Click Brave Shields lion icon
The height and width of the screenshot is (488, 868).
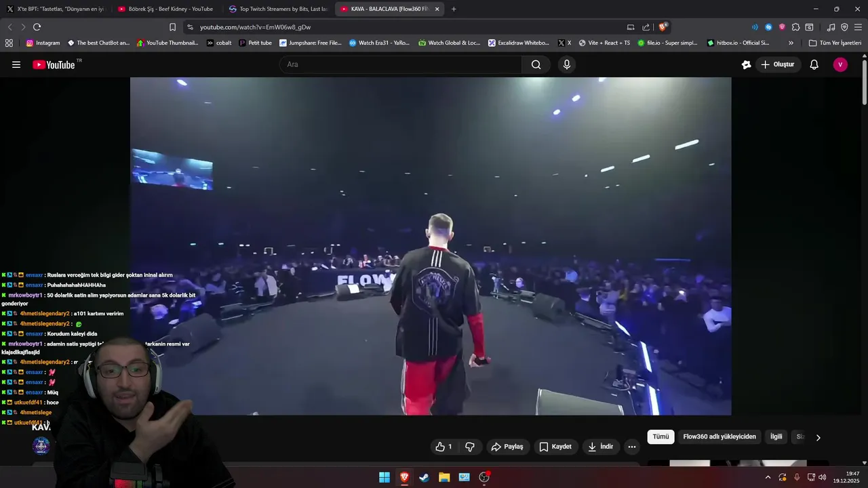pos(663,27)
